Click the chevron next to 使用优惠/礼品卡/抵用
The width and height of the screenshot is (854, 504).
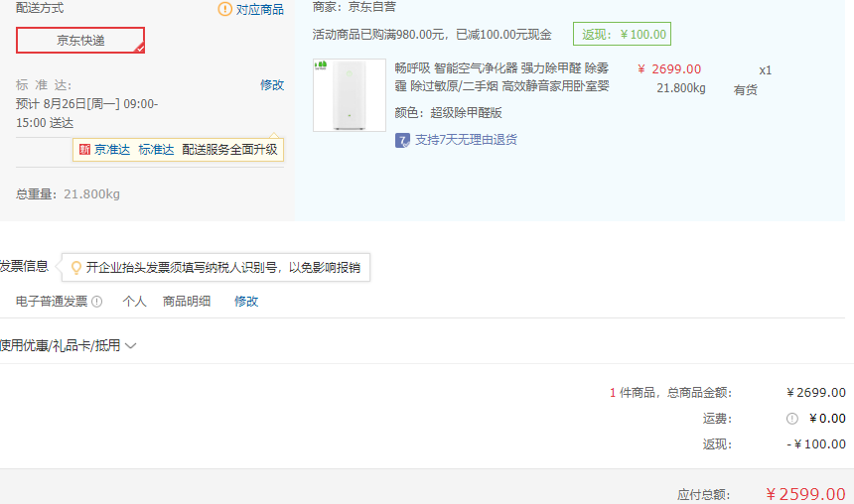tap(131, 345)
